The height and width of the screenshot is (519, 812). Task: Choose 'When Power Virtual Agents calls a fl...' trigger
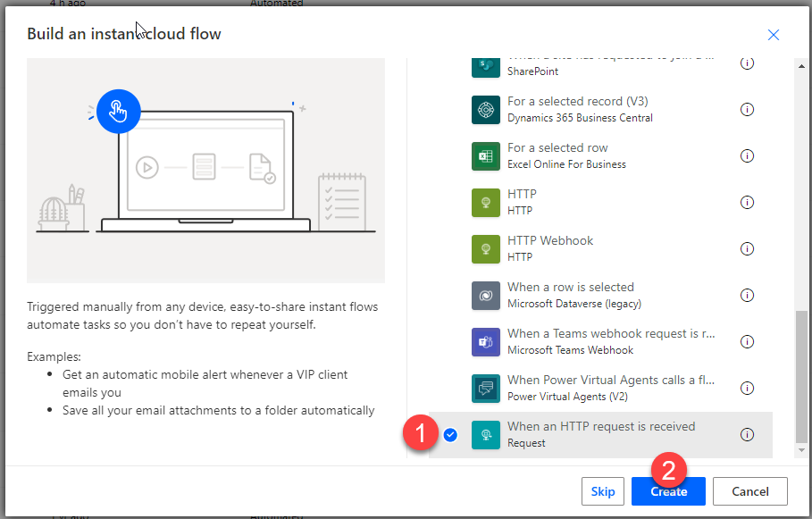pos(611,381)
